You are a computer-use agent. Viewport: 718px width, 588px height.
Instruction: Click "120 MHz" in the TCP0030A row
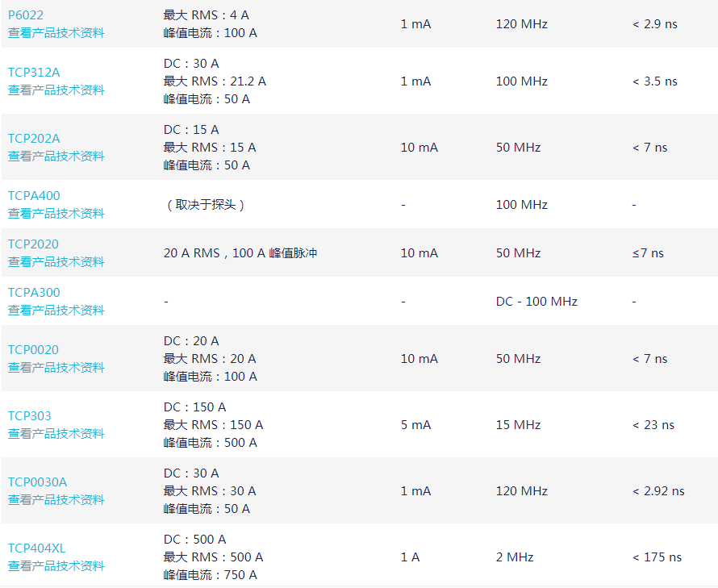(x=521, y=491)
